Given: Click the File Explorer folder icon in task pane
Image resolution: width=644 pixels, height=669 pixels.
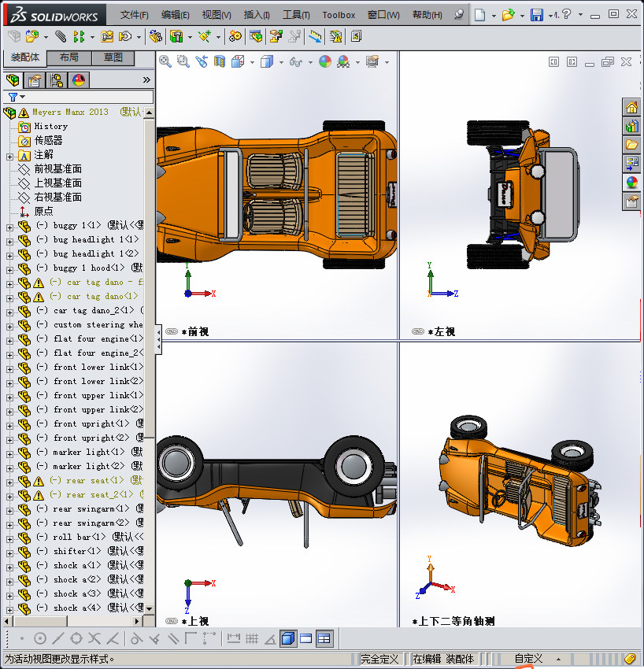Looking at the screenshot, I should (x=631, y=145).
